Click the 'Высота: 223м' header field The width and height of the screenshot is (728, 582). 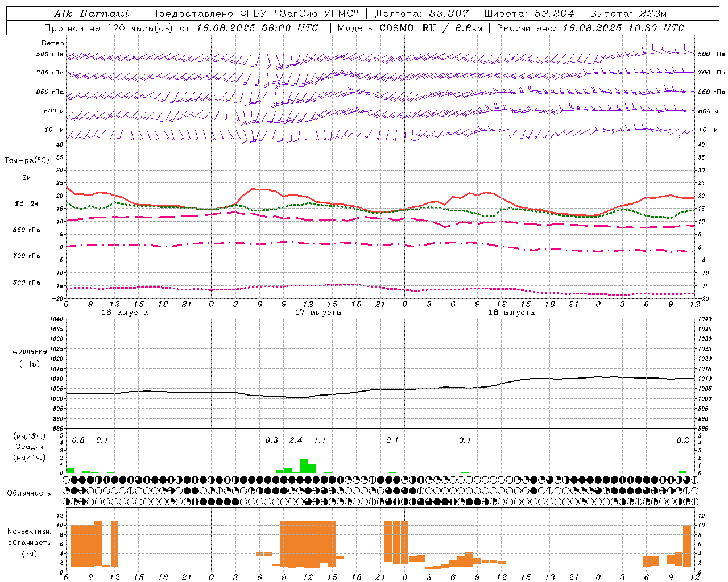point(628,14)
